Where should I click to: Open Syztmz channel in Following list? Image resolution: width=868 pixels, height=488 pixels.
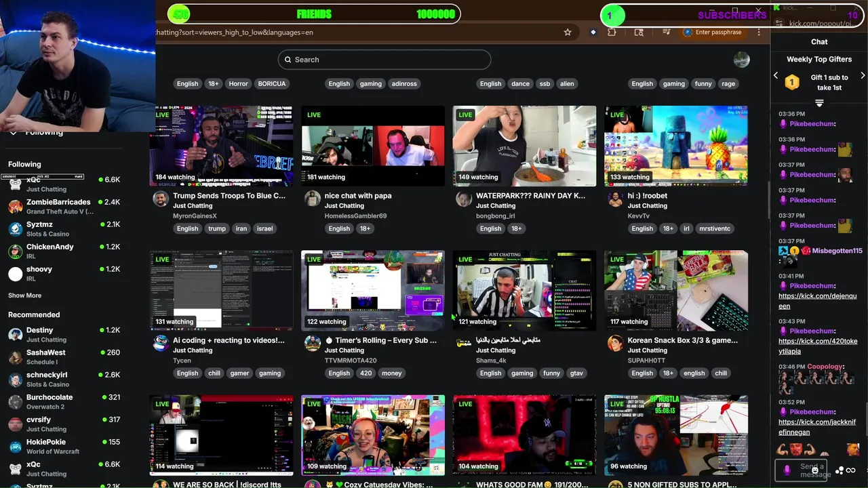[64, 228]
